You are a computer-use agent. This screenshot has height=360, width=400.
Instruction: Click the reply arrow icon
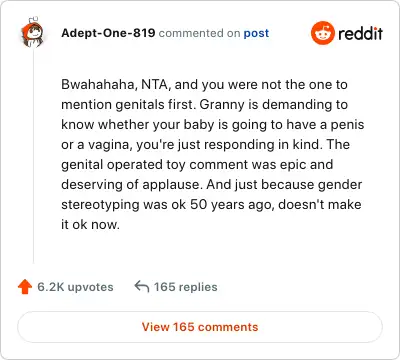click(x=142, y=286)
